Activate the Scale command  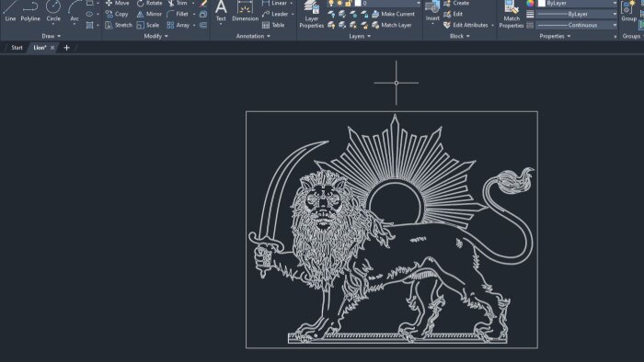148,25
